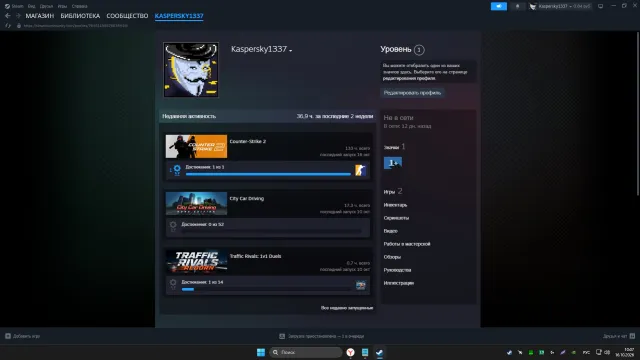Click the Counter-Strike 2 unlocked achievement icon

(x=360, y=170)
